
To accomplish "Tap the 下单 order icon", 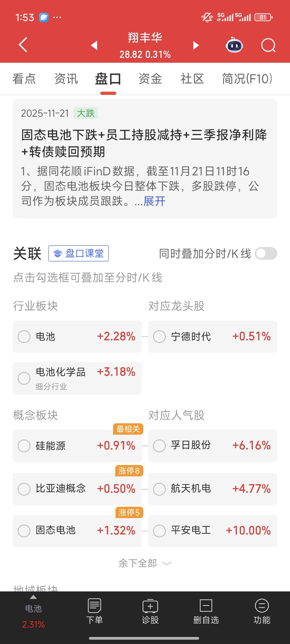I will [94, 611].
